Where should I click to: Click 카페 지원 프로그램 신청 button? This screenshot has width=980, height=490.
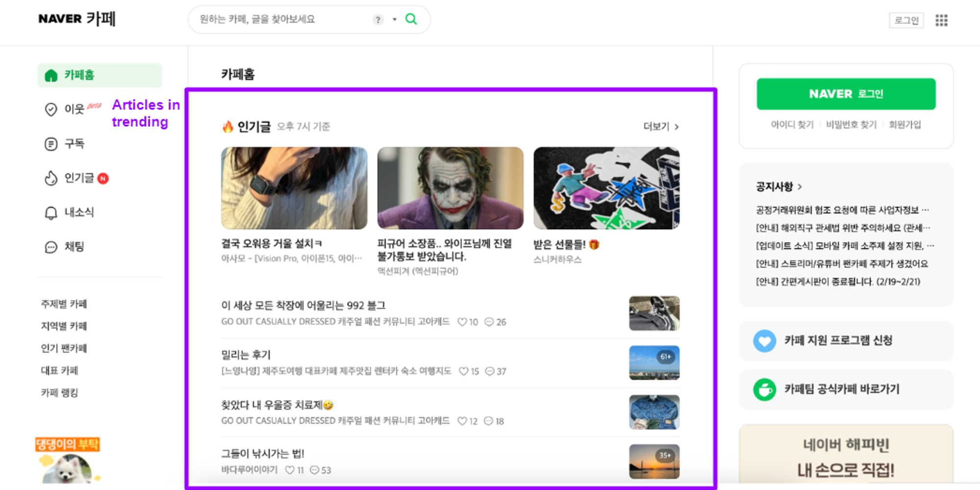[x=846, y=341]
